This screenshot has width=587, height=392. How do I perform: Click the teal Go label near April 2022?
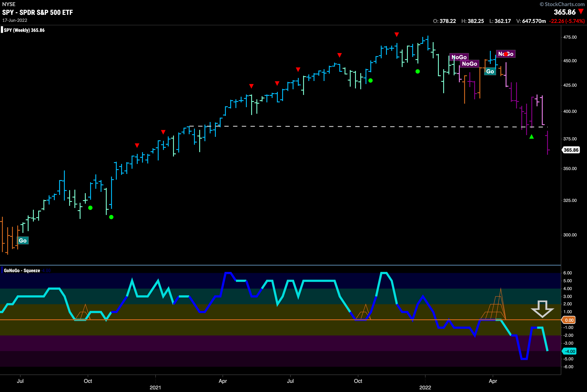(x=490, y=72)
